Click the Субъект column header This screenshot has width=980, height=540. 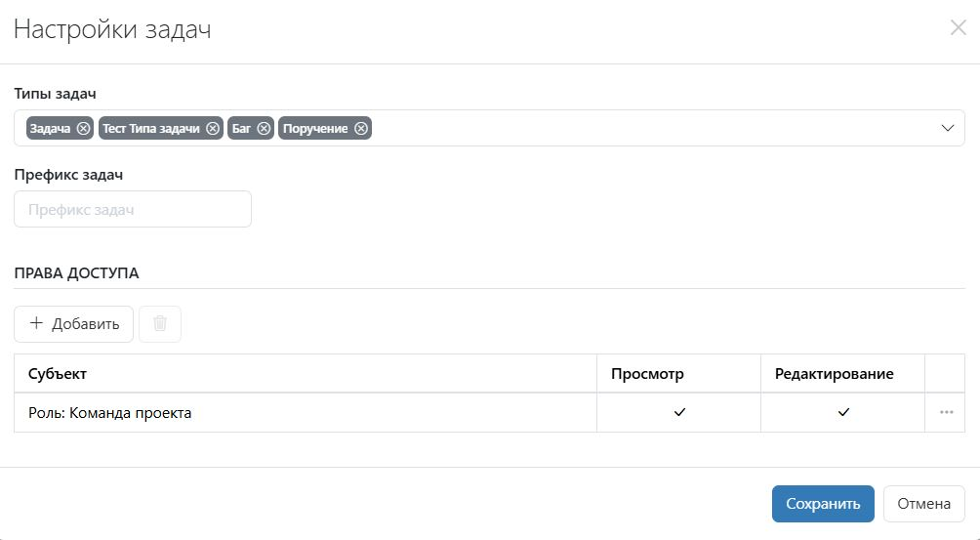(x=58, y=374)
